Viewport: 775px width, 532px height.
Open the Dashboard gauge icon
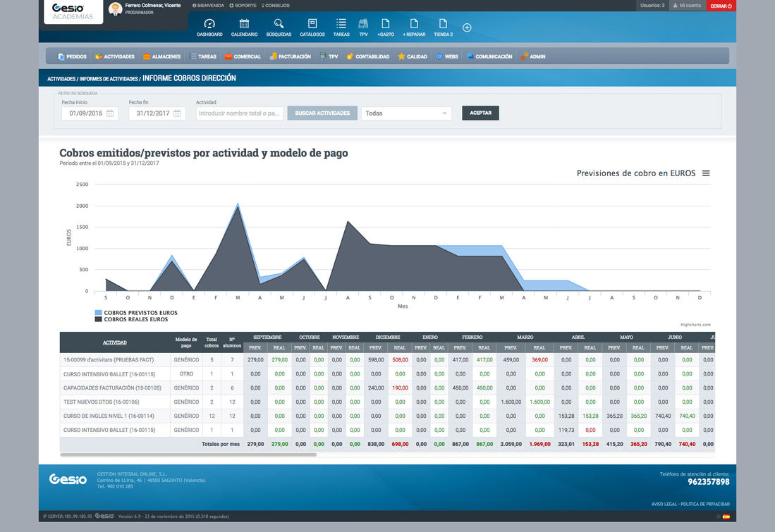click(209, 24)
